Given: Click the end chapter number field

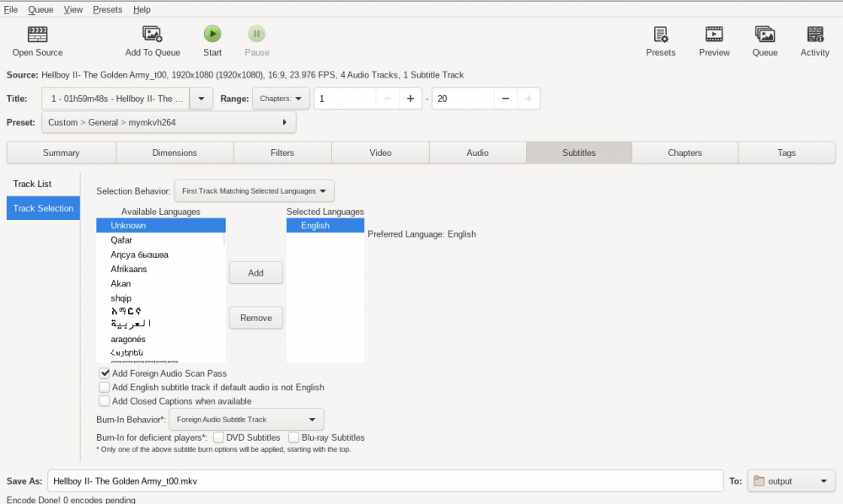Looking at the screenshot, I should (463, 99).
